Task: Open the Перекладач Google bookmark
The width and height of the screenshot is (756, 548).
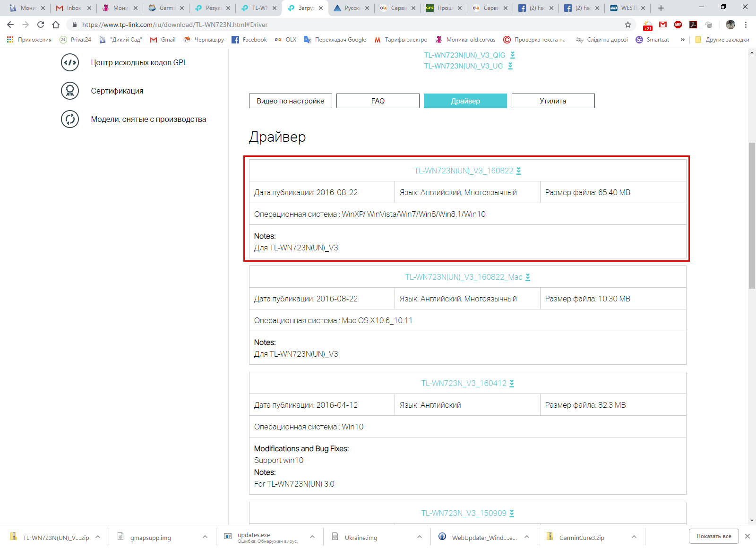Action: click(x=335, y=40)
